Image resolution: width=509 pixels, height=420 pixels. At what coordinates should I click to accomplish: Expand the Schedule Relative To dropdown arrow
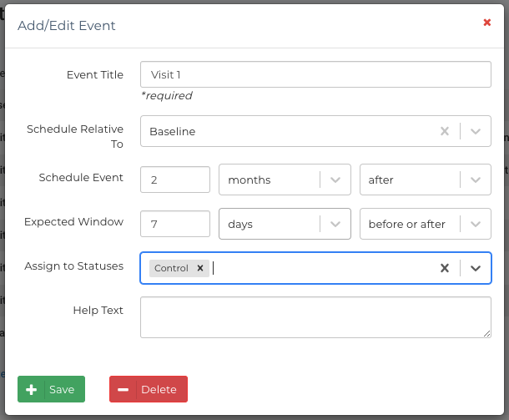[x=476, y=131]
